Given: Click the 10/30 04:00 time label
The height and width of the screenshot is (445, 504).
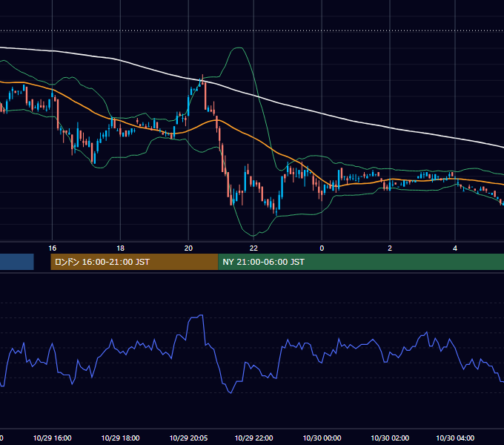Looking at the screenshot, I should (x=455, y=438).
